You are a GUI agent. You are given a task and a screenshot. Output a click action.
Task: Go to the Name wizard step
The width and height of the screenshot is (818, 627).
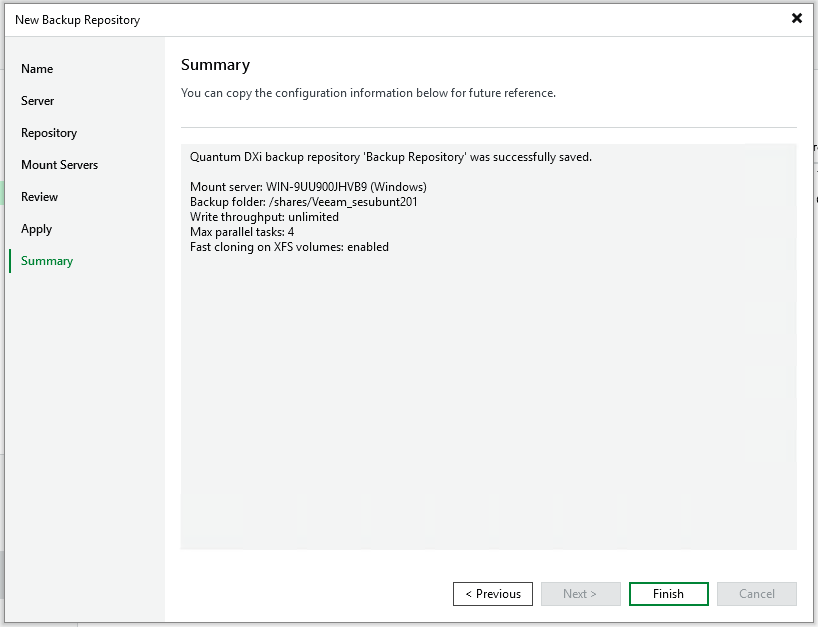coord(37,69)
